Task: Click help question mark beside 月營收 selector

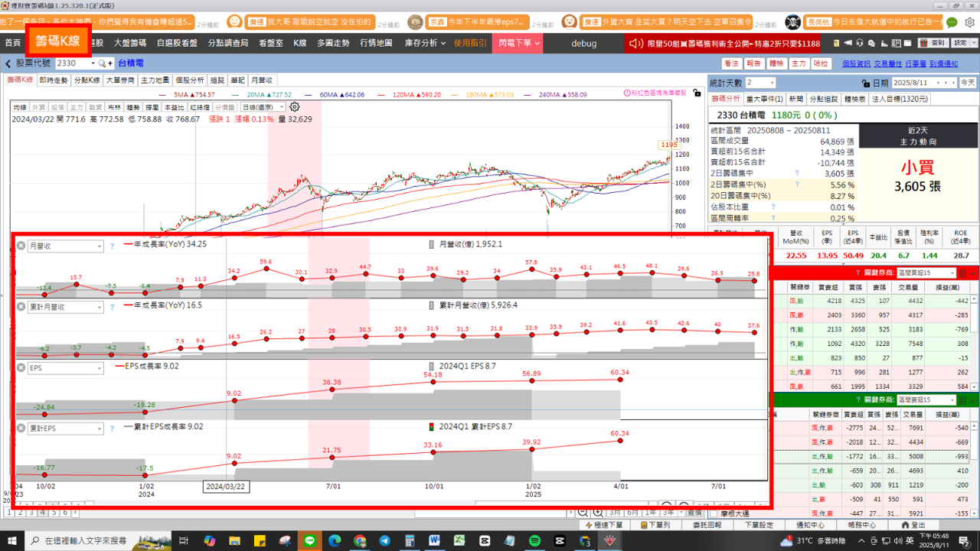Action: coord(112,246)
